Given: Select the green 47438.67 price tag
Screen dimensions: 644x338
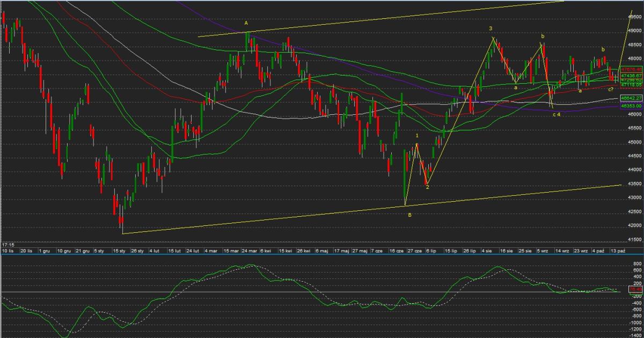Looking at the screenshot, I should click(x=631, y=76).
